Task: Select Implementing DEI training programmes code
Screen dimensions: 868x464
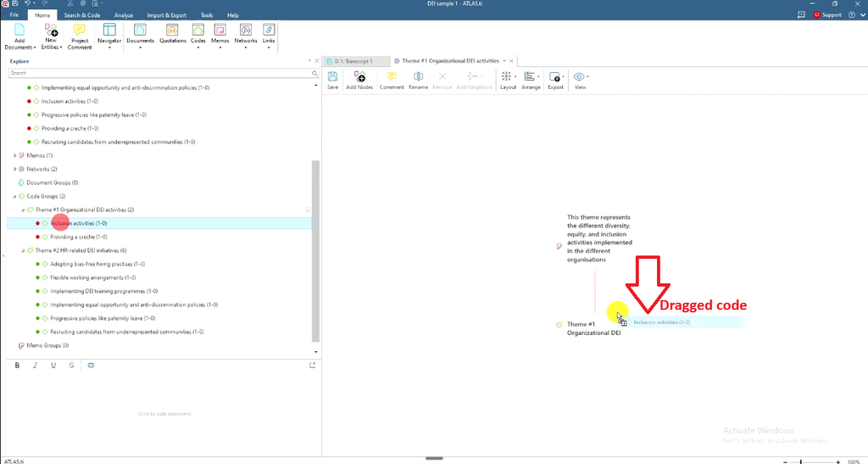Action: click(x=104, y=291)
